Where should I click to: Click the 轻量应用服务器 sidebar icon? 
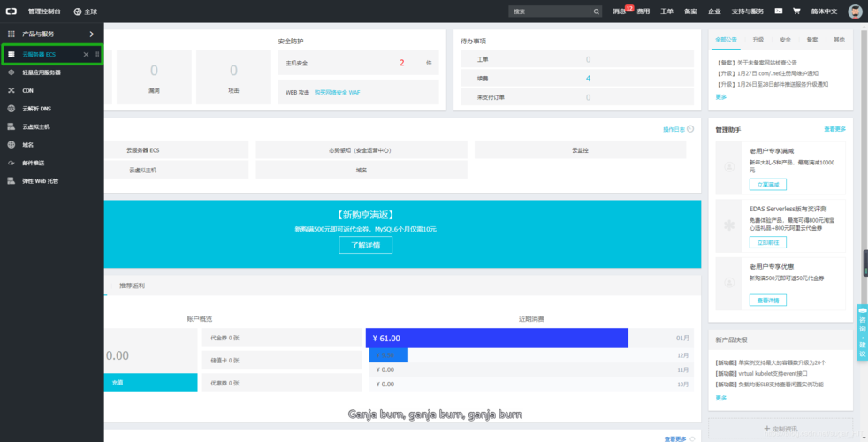point(11,72)
